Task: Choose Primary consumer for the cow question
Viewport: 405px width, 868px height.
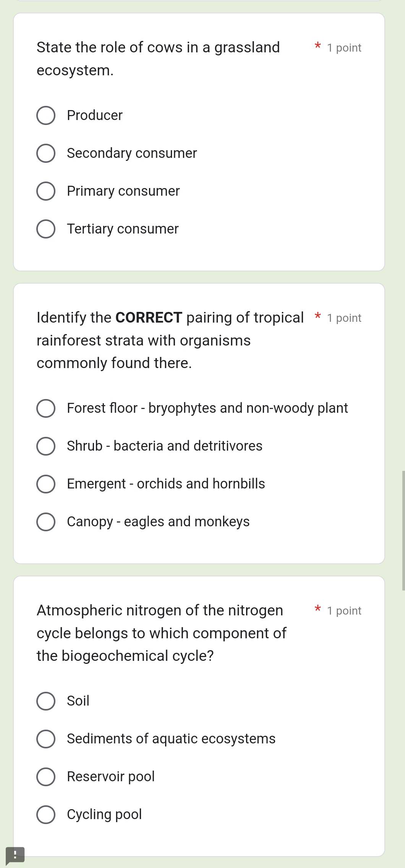Action: [46, 191]
